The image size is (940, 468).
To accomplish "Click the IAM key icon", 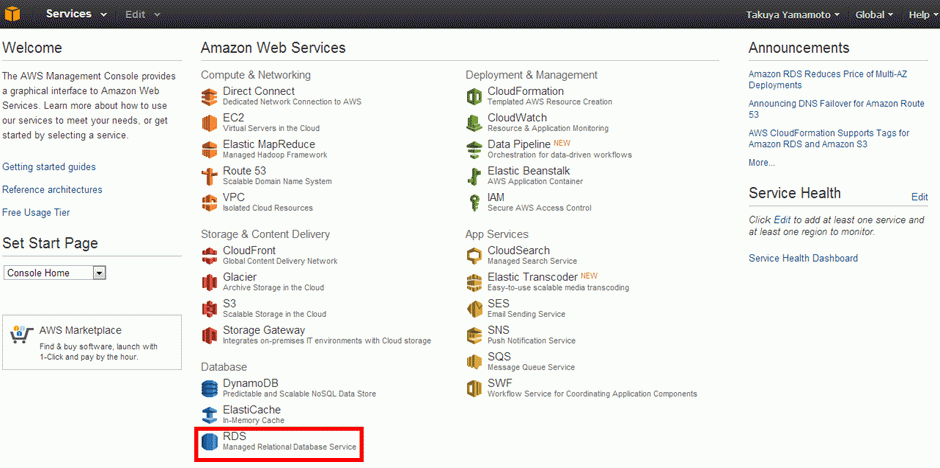I will click(474, 202).
